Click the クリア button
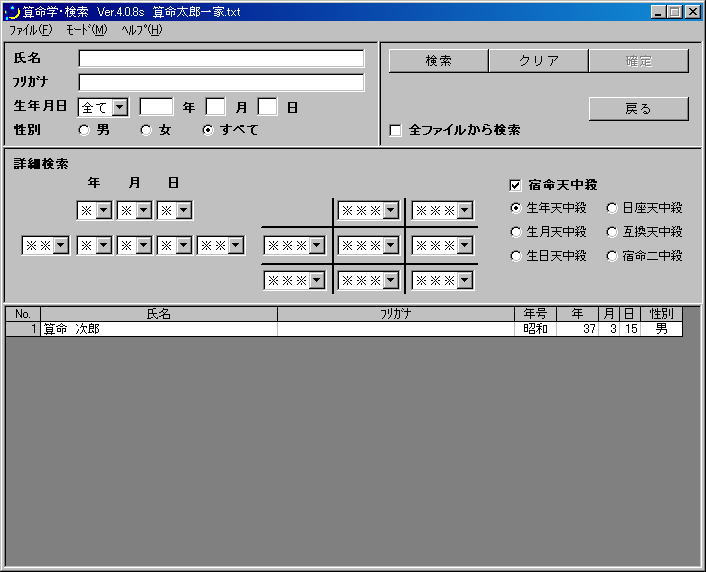Screen dimensions: 706x572 point(539,61)
